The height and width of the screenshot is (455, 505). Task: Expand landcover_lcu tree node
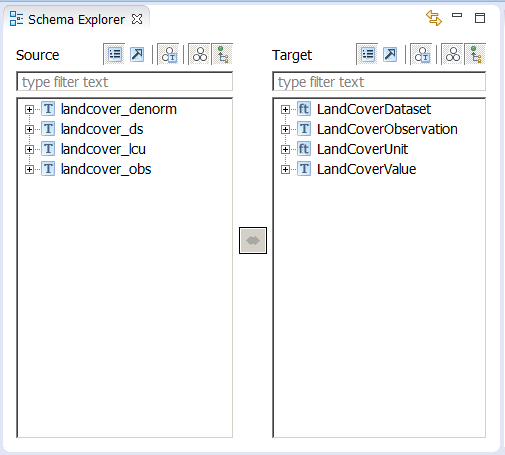point(29,149)
